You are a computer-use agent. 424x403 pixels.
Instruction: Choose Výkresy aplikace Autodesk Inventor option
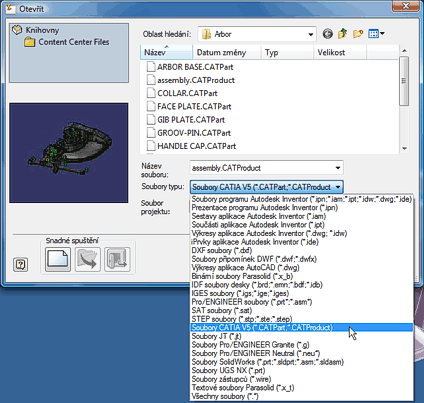pos(302,233)
